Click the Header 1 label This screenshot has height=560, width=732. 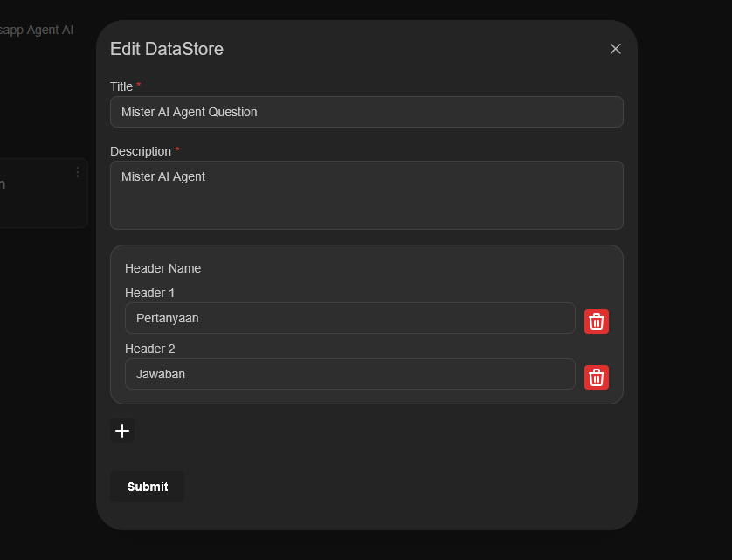tap(149, 293)
